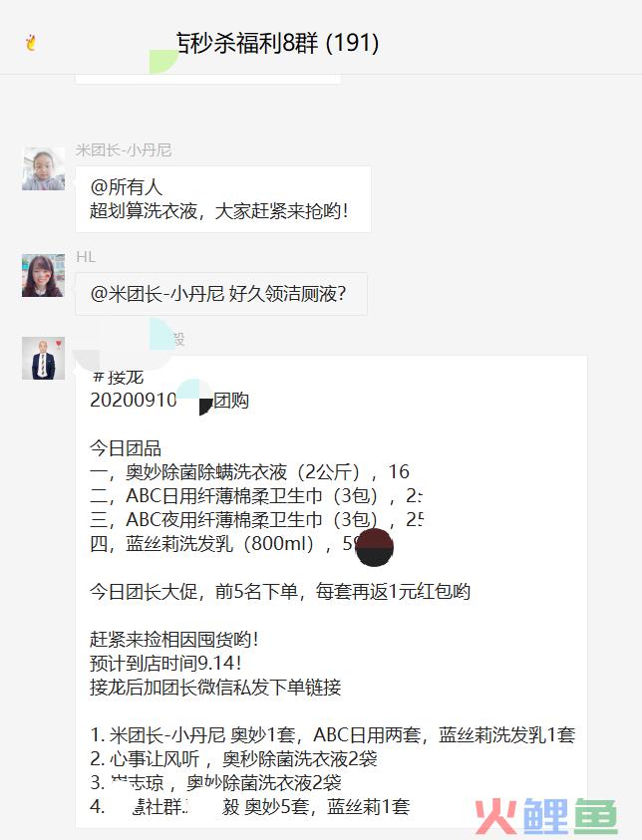642x840 pixels.
Task: Click the flame icon beside group title
Action: pos(31,42)
